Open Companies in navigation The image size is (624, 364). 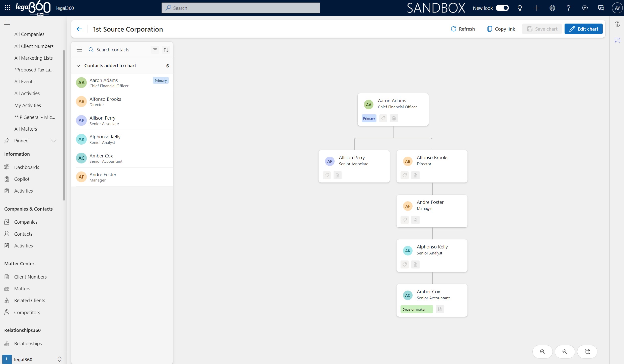[26, 222]
